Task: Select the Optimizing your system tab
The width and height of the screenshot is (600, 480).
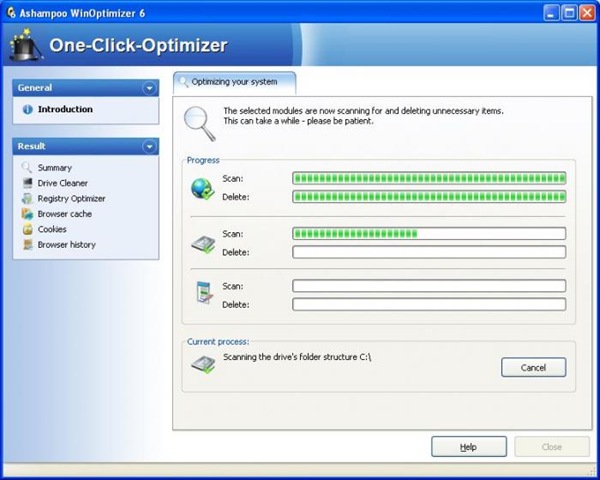Action: click(235, 80)
